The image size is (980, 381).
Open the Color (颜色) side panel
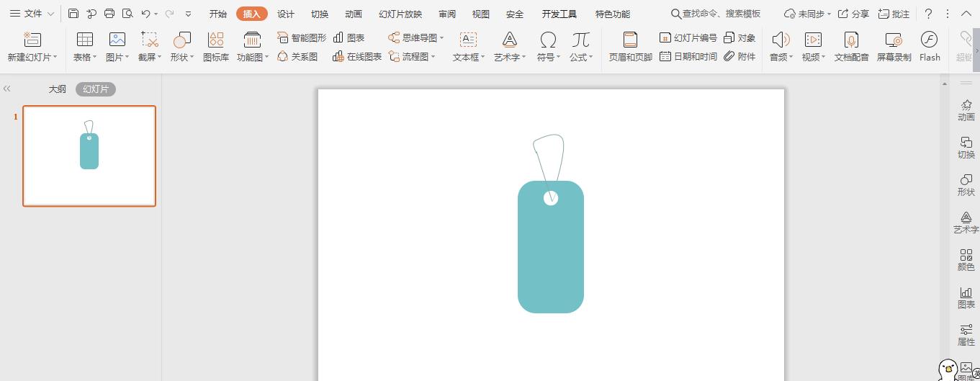[x=966, y=260]
